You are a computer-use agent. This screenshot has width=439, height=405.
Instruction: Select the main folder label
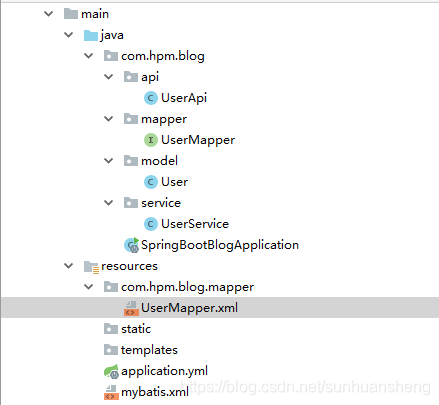pos(95,14)
